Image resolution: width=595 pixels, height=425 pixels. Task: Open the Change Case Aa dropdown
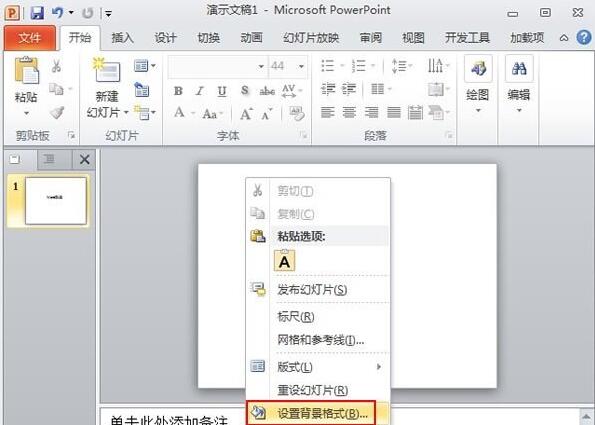[212, 113]
